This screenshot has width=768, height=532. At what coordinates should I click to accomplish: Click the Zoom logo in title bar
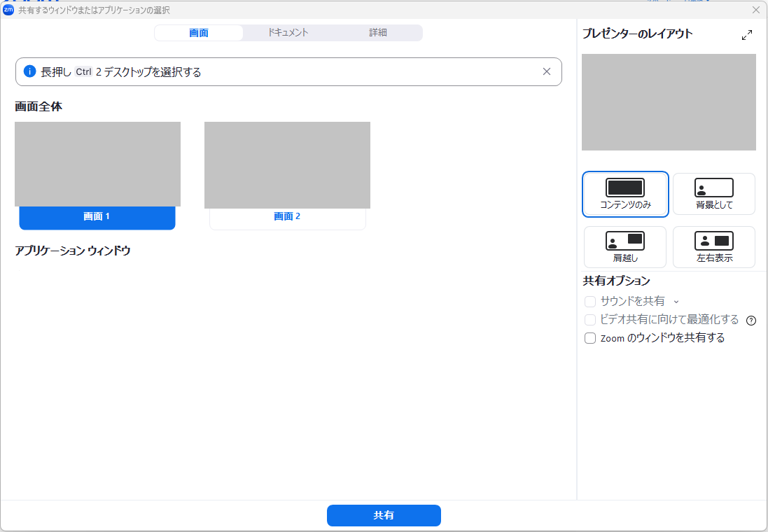8,10
